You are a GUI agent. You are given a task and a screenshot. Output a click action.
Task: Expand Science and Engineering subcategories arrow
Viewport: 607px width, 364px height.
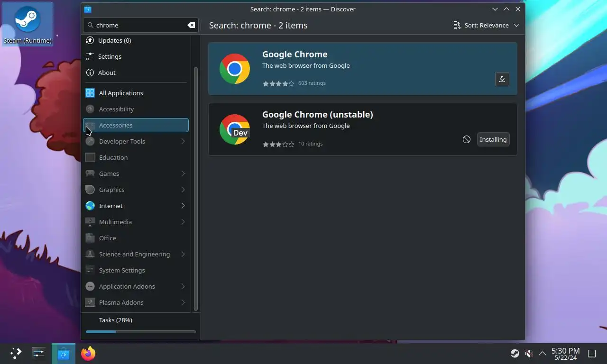tap(183, 254)
